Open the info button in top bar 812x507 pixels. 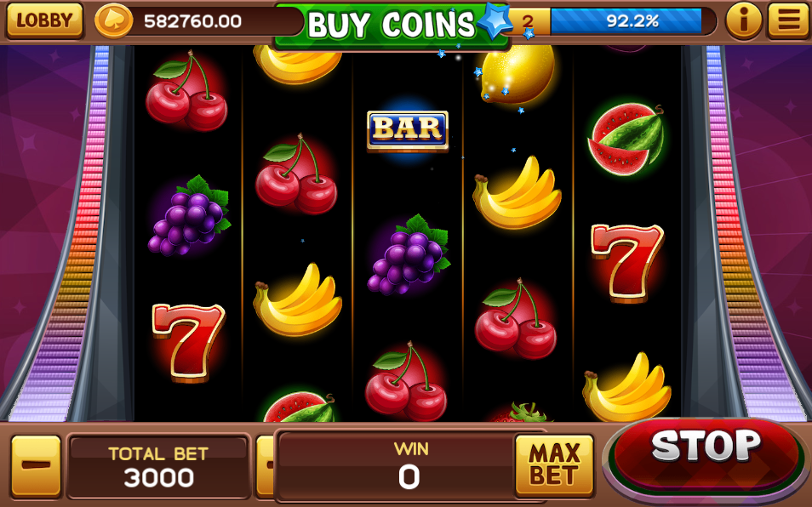(x=744, y=20)
